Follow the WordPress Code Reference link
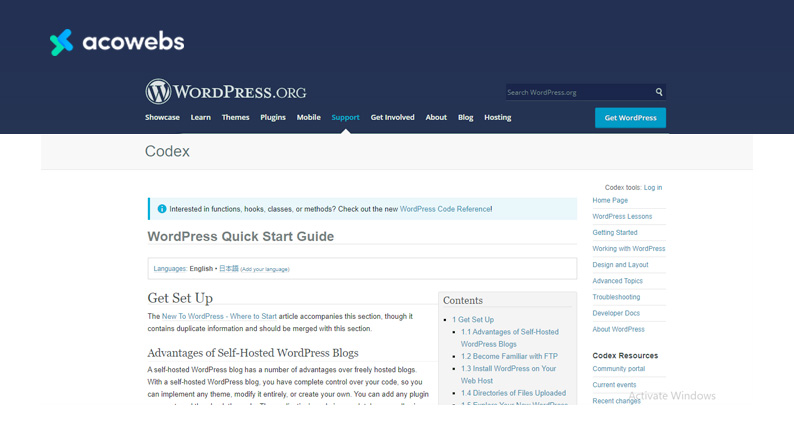Image resolution: width=794 pixels, height=440 pixels. (x=445, y=209)
